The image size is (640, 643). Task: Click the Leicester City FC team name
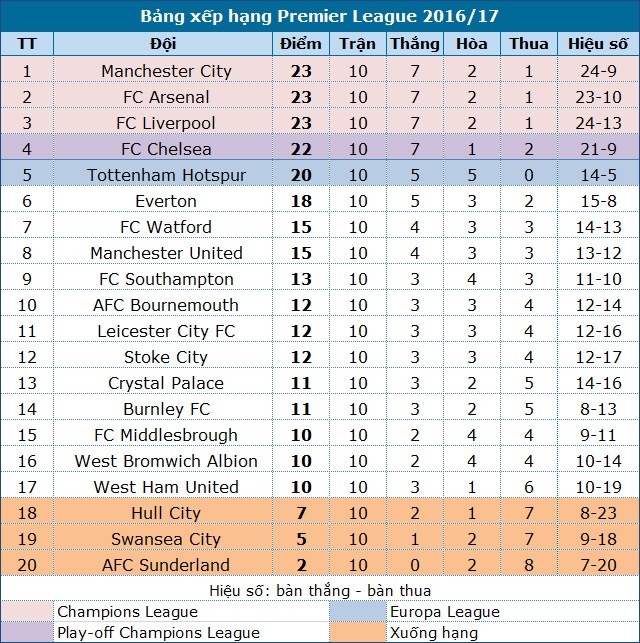(166, 331)
